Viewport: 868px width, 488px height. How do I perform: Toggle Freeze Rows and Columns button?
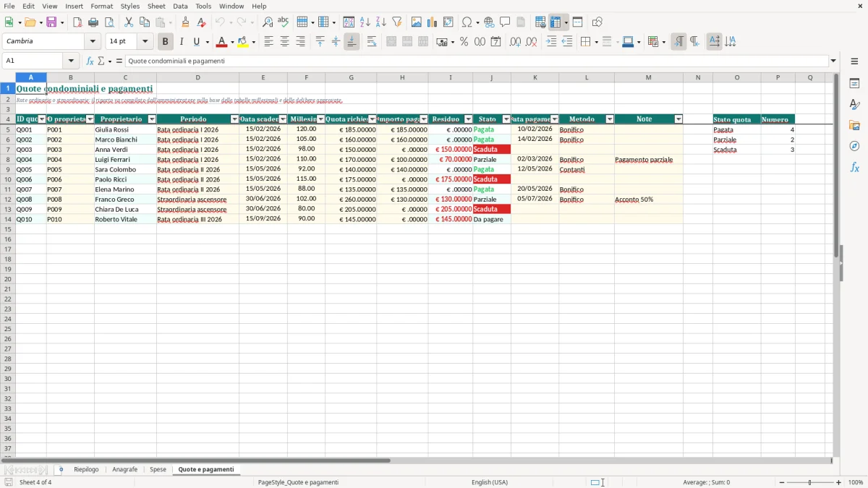coord(556,22)
